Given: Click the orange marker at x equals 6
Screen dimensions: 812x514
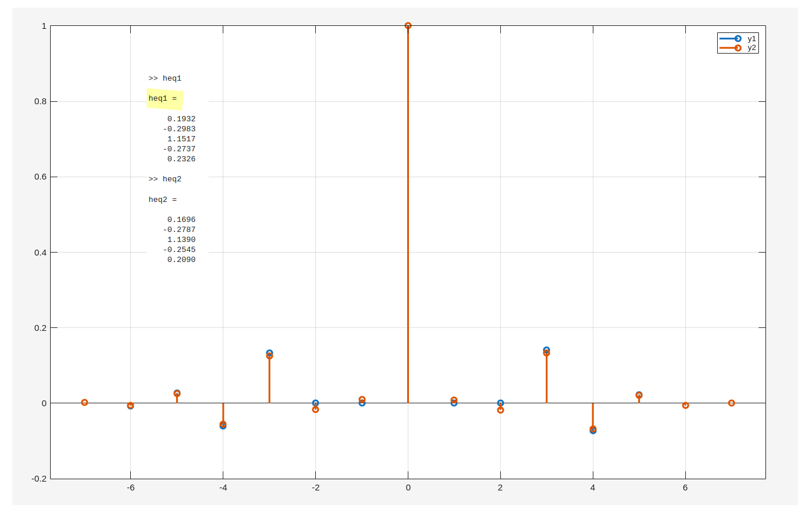Looking at the screenshot, I should pos(685,406).
